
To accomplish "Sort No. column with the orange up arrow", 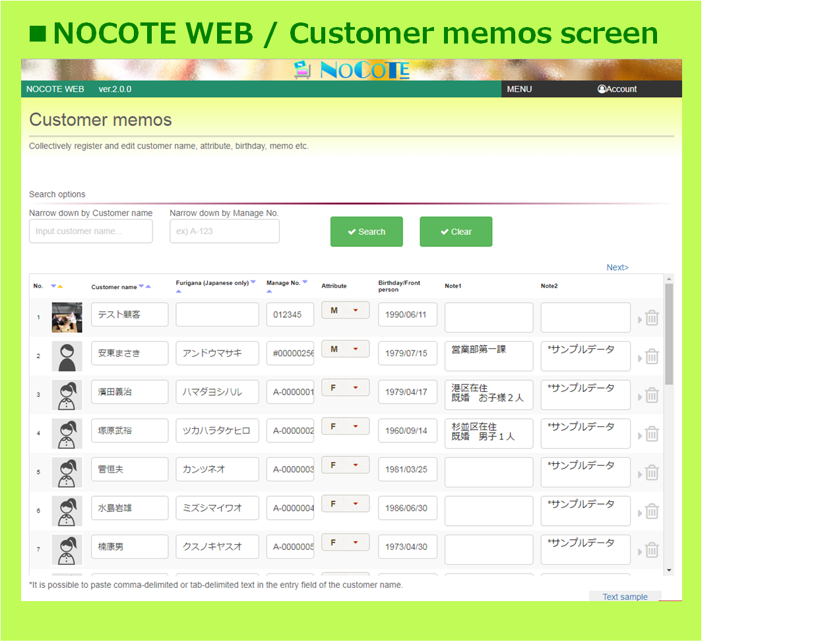I will [x=60, y=286].
